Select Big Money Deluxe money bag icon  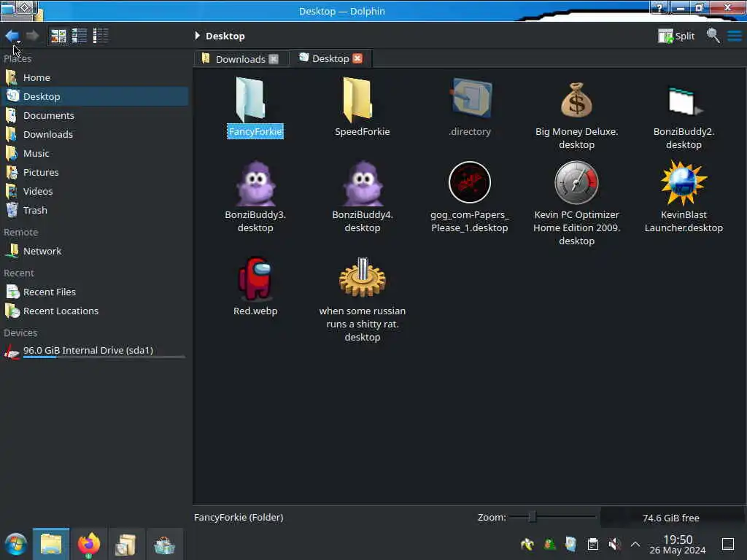pos(576,99)
